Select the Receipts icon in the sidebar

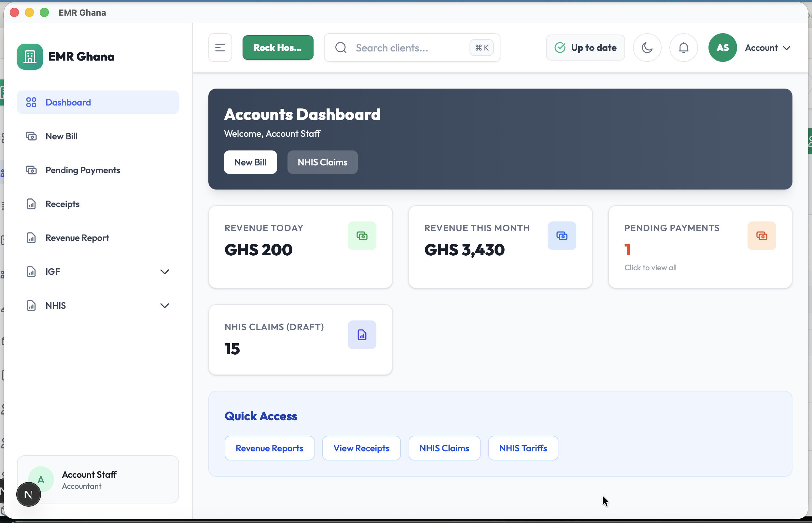pos(32,204)
